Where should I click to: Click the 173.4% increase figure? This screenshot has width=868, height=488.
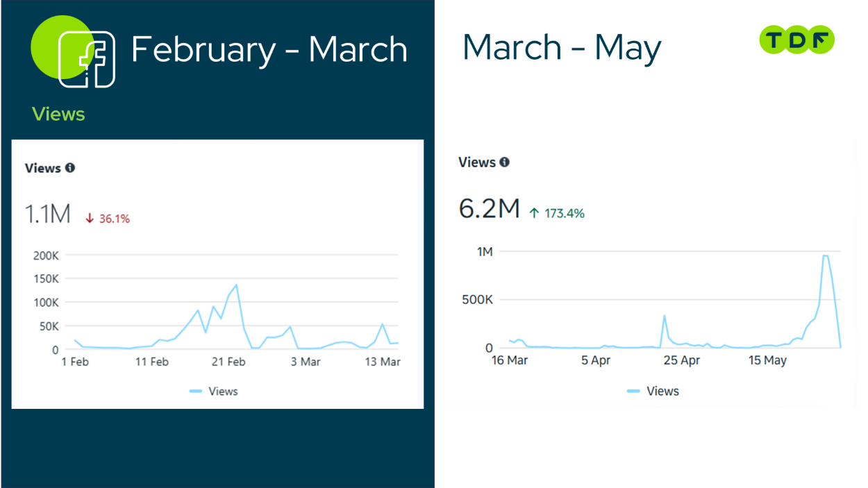pyautogui.click(x=563, y=213)
